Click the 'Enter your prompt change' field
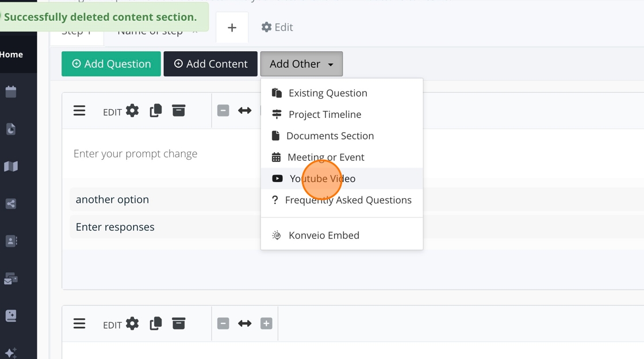The height and width of the screenshot is (359, 644). pos(136,154)
